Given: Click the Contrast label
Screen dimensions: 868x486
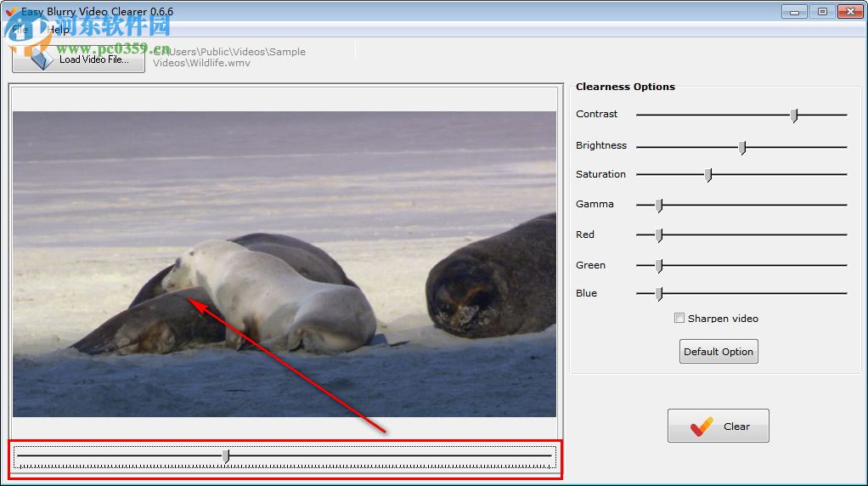Looking at the screenshot, I should (x=596, y=114).
